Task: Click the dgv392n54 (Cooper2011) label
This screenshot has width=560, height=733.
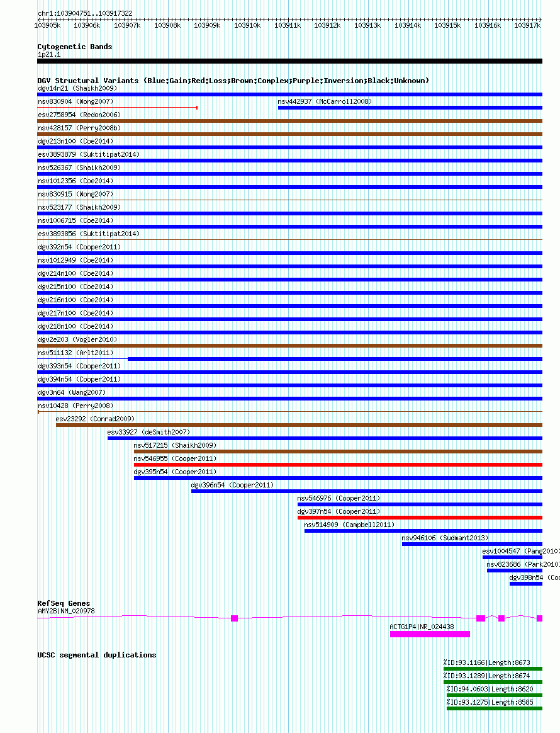Action: [x=79, y=247]
